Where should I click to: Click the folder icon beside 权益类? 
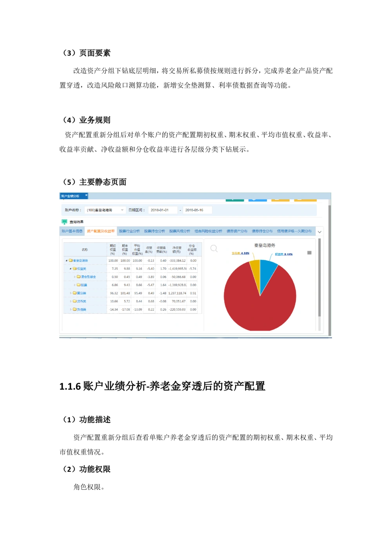[74, 269]
